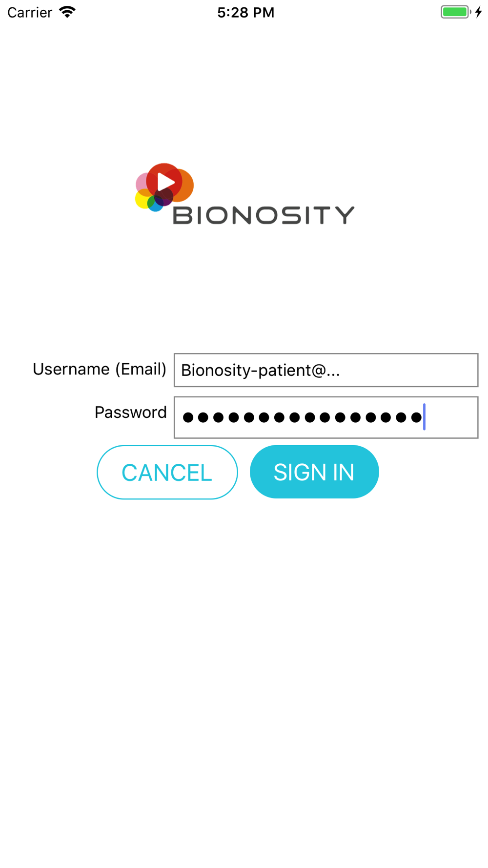Screen dimensions: 488x868
Task: Tap the 5:28 PM clock
Action: coord(245,12)
